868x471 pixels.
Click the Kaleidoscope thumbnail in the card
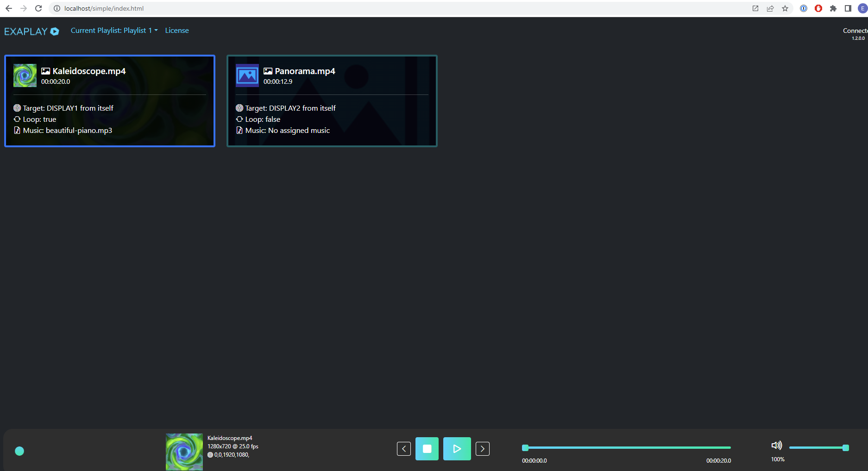click(x=25, y=75)
